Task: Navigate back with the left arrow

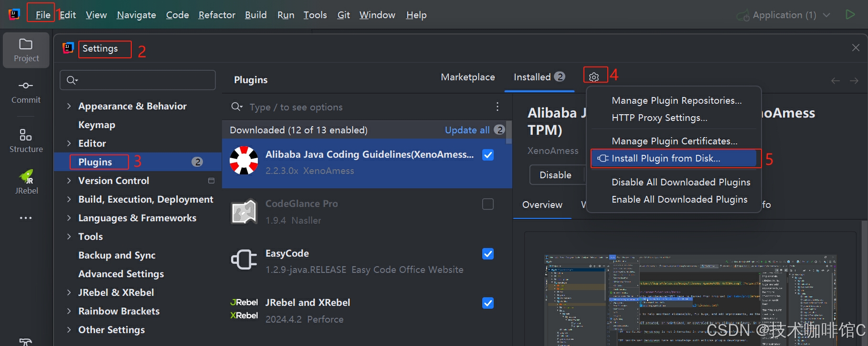Action: coord(836,81)
